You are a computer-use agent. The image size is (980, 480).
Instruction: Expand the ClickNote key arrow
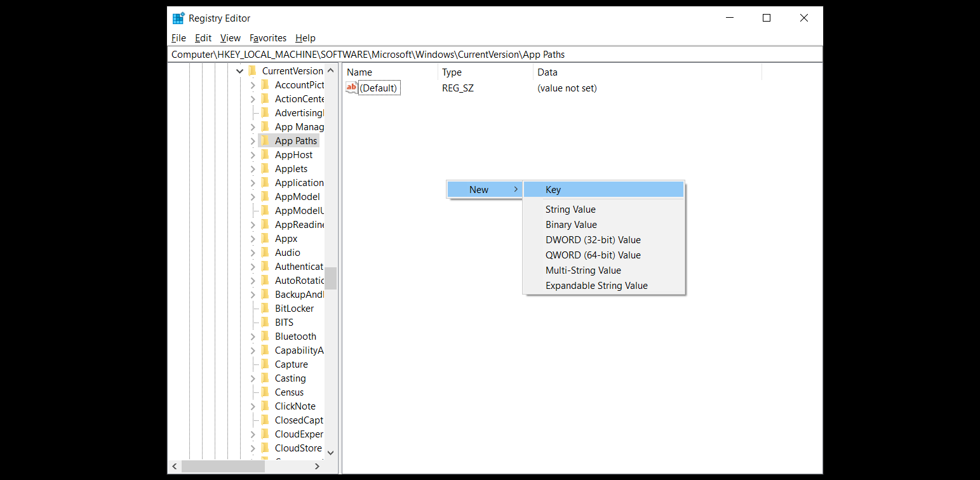click(x=253, y=406)
